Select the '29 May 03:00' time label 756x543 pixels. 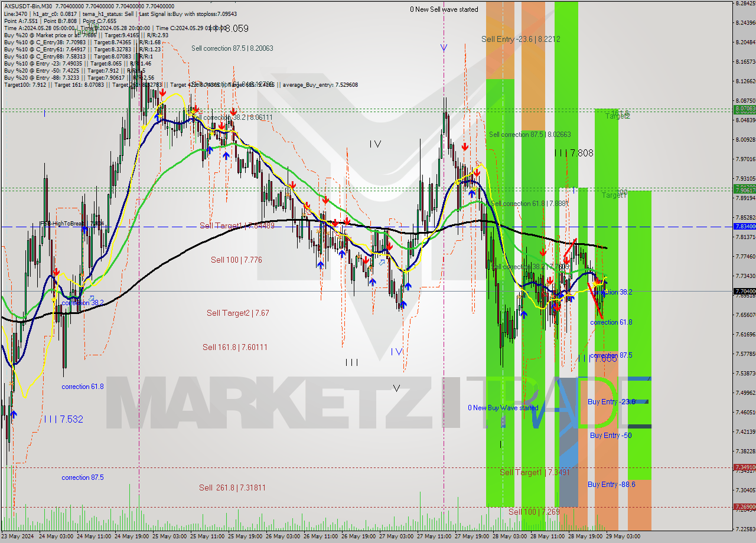click(622, 537)
